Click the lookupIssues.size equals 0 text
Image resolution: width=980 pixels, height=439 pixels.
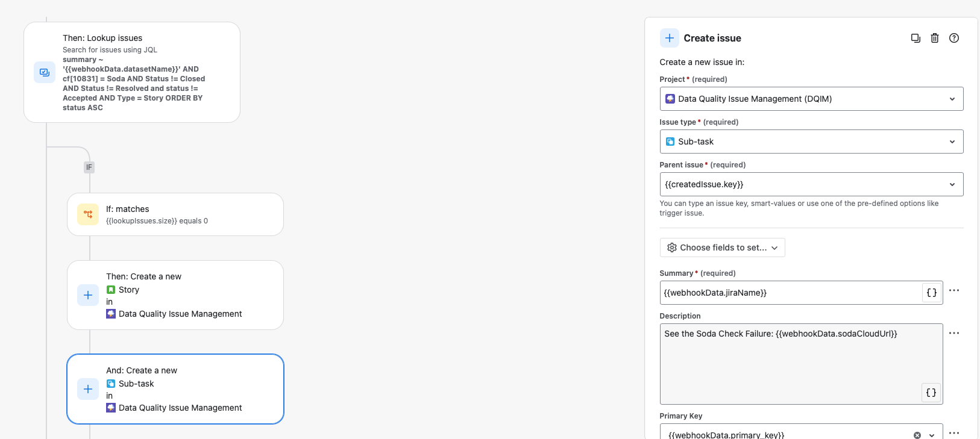tap(157, 221)
